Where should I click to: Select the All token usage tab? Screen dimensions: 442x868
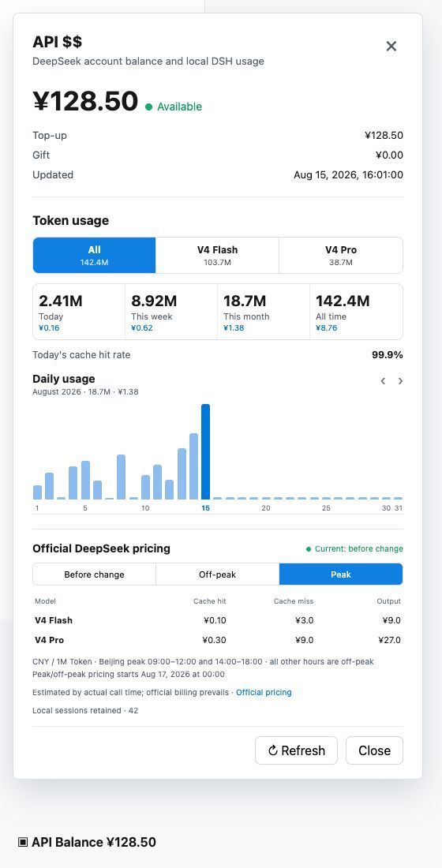click(94, 255)
